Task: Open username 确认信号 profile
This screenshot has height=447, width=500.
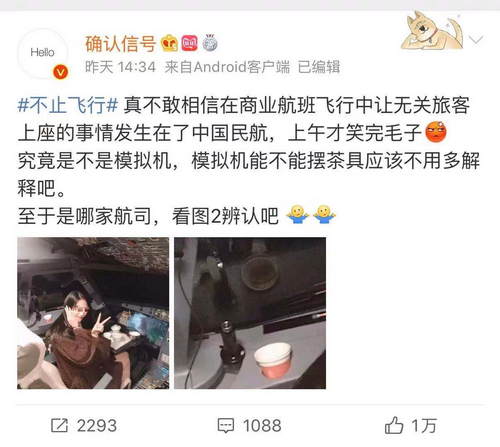Action: tap(120, 44)
